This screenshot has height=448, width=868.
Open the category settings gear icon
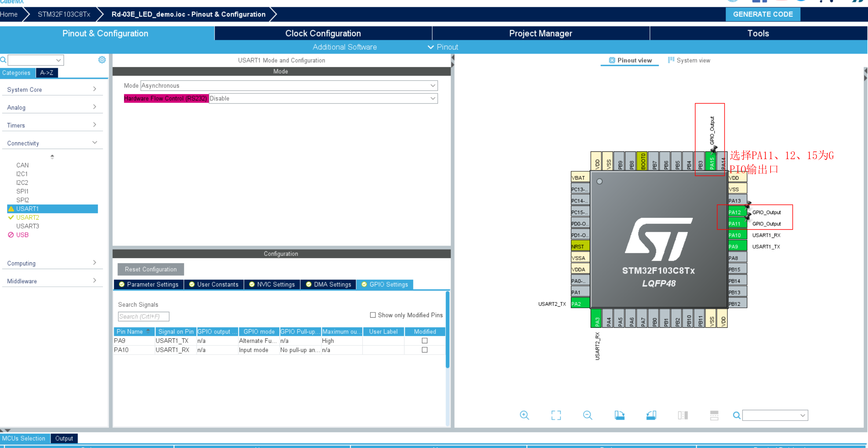tap(102, 60)
